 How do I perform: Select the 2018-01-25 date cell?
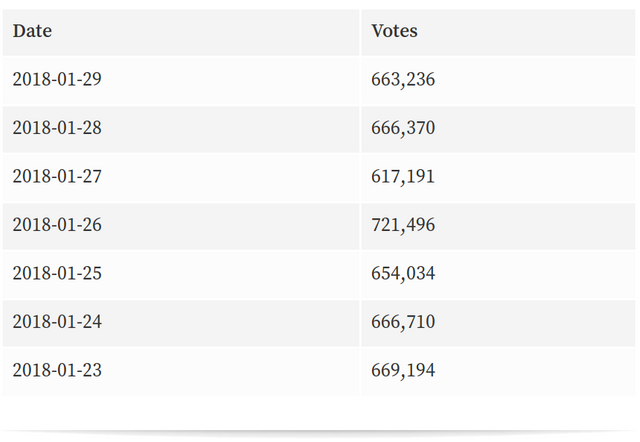coord(181,275)
